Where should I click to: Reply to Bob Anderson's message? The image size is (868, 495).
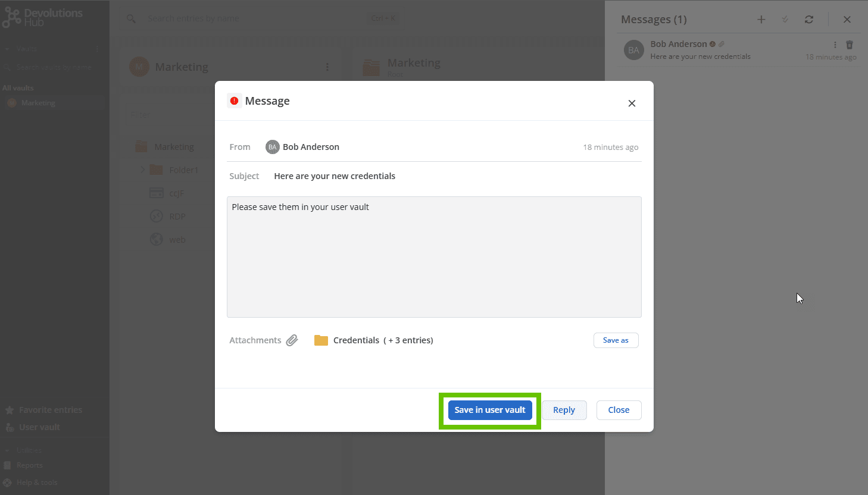(x=564, y=410)
